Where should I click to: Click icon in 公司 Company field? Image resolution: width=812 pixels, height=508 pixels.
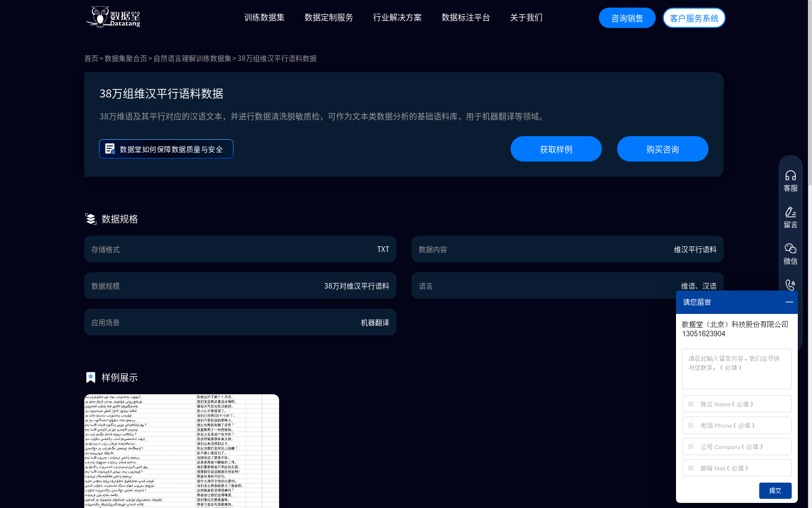[x=691, y=447]
